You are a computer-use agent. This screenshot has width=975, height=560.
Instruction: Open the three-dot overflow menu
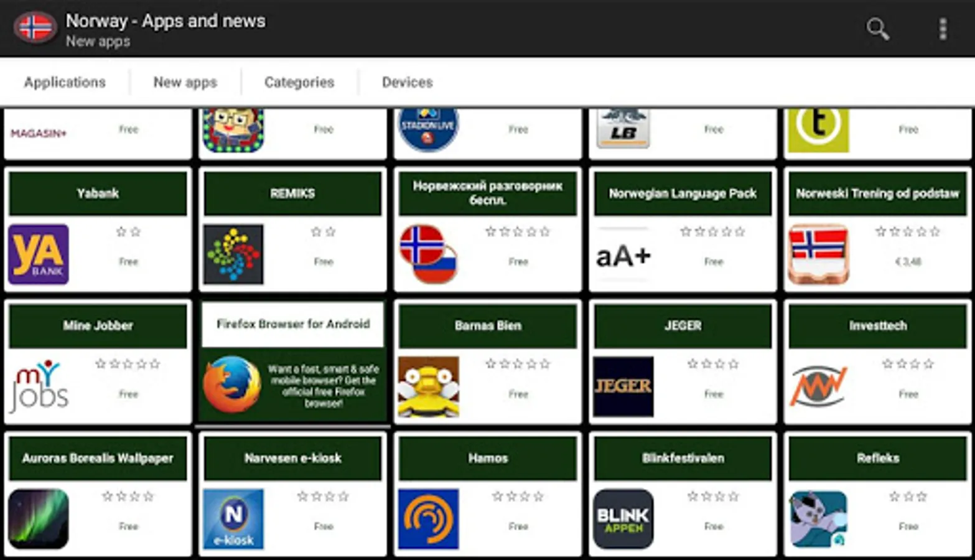943,29
